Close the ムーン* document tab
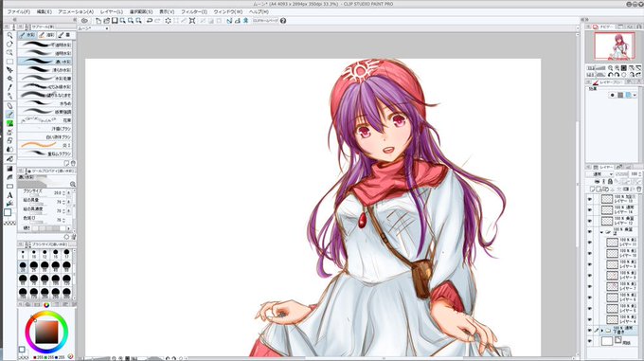The height and width of the screenshot is (361, 644). coord(107,28)
